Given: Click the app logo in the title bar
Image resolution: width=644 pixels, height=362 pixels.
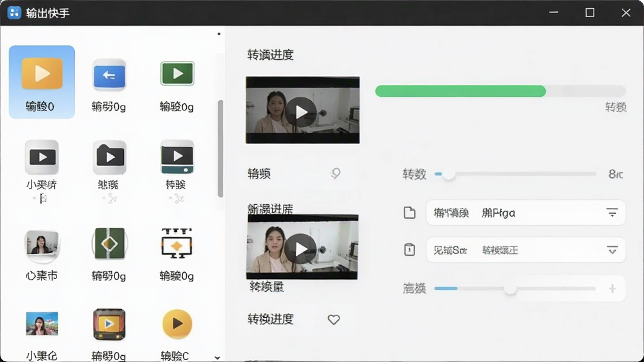Looking at the screenshot, I should tap(14, 13).
